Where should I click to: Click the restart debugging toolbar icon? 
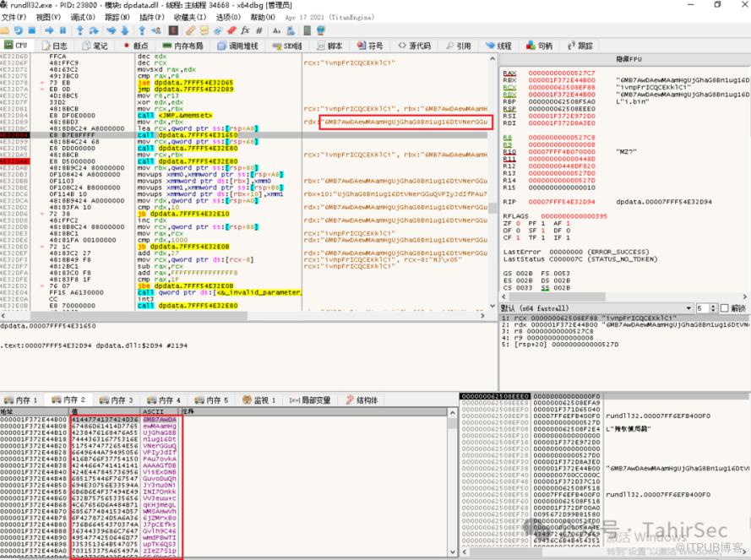click(x=18, y=30)
